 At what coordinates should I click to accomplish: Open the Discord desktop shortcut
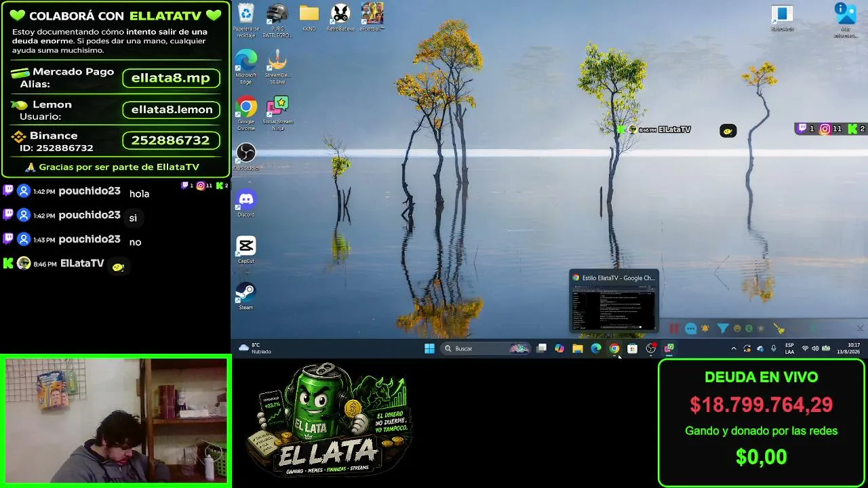pos(245,203)
